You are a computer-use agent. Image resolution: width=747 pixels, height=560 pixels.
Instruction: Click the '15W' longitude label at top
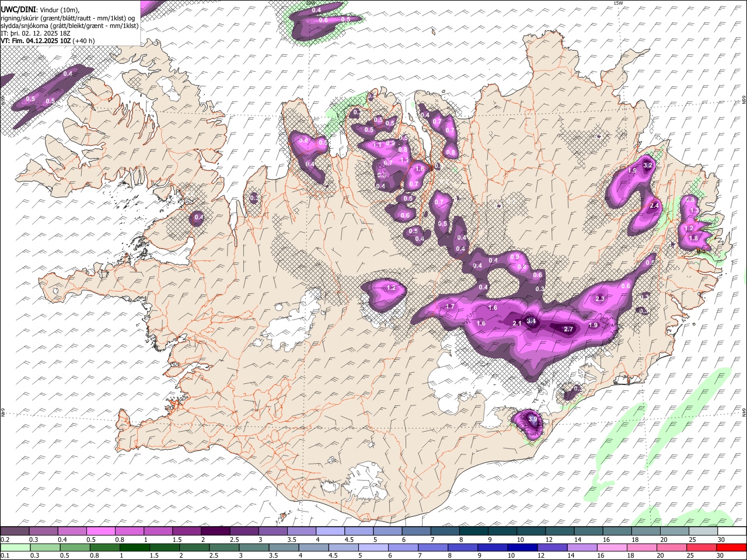(x=618, y=3)
